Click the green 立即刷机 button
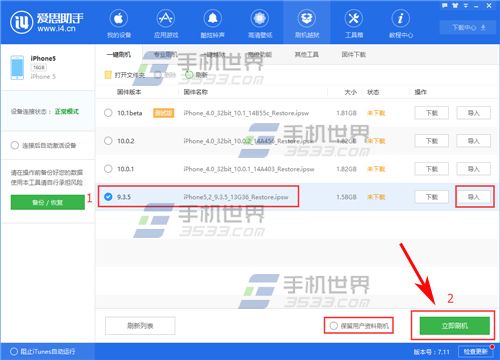500x360 pixels. (454, 326)
